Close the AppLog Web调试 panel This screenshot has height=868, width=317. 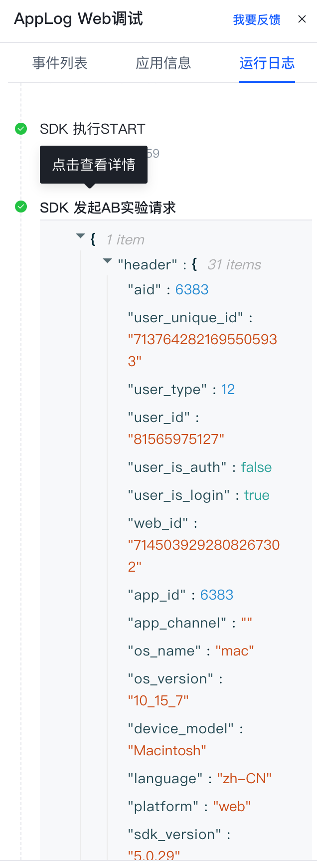pyautogui.click(x=302, y=19)
